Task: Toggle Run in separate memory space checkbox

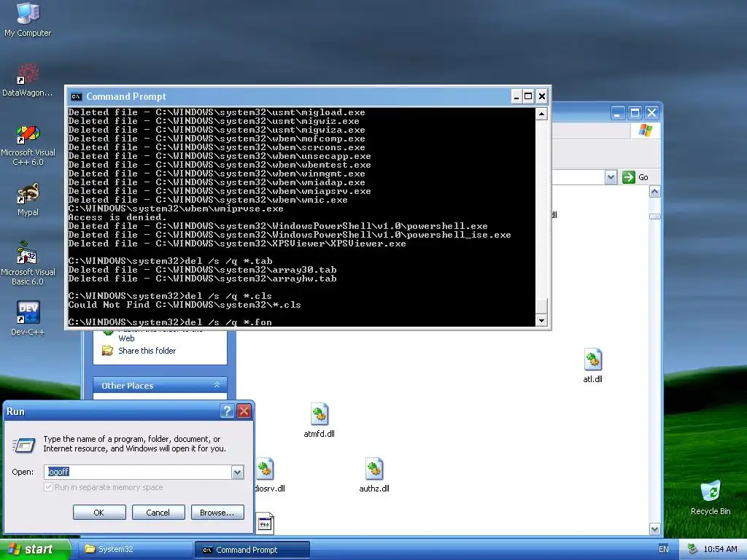Action: [48, 486]
